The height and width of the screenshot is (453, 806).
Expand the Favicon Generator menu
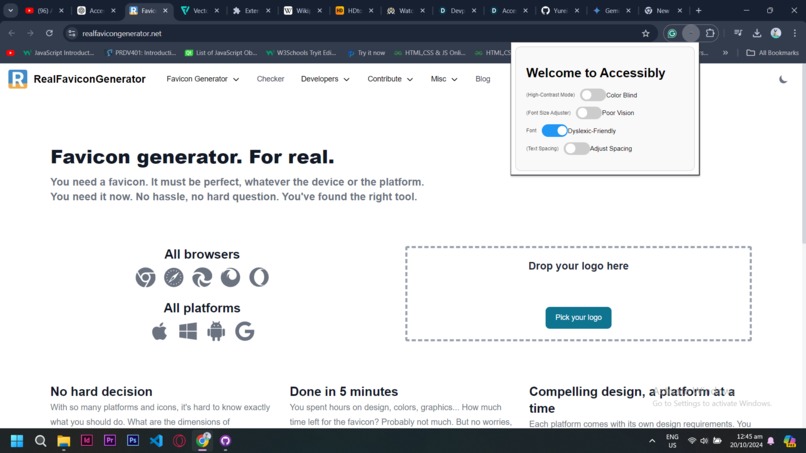coord(203,79)
